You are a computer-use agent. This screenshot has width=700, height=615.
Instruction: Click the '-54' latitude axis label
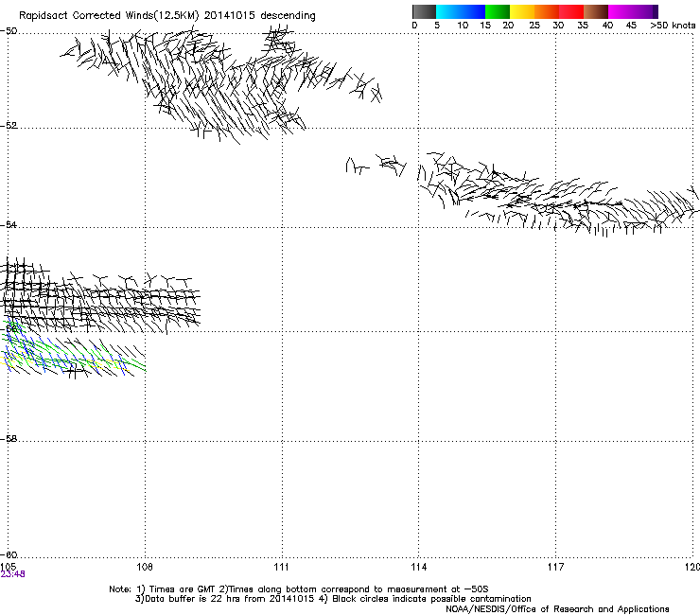pos(9,224)
